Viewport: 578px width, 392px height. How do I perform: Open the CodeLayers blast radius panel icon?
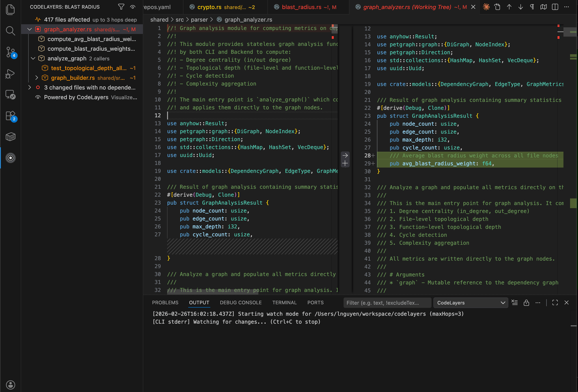pyautogui.click(x=10, y=157)
